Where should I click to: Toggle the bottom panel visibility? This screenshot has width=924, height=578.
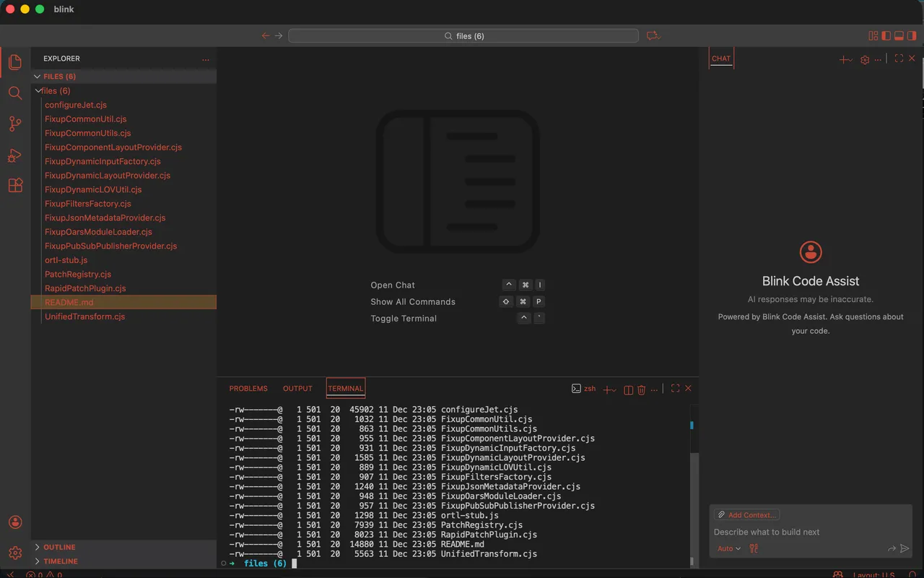point(899,35)
